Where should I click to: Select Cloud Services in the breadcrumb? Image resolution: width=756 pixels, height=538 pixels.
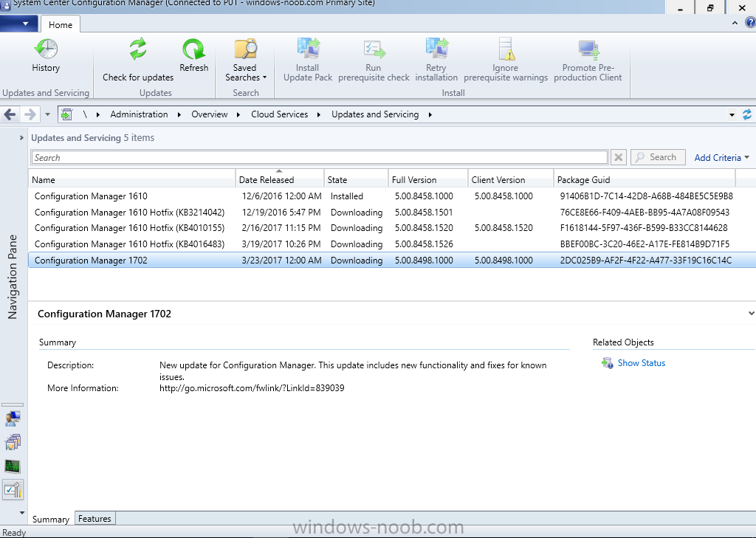(x=279, y=114)
